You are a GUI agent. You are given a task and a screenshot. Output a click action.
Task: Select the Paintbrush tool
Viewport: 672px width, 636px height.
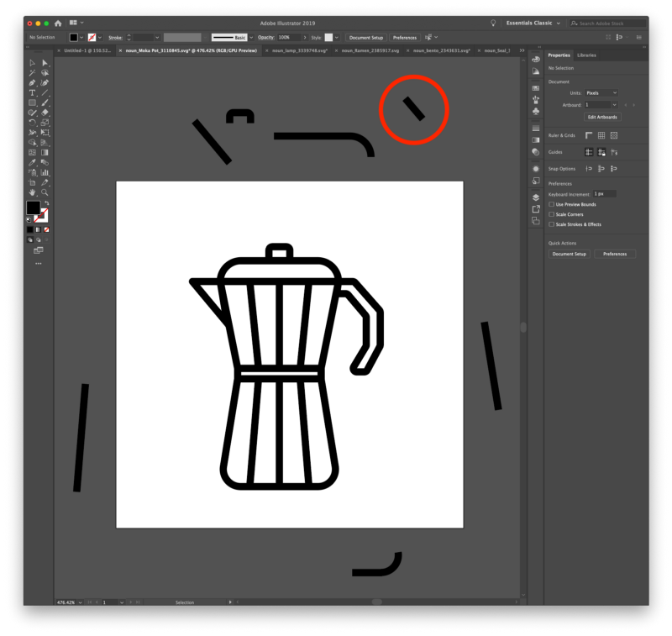click(x=45, y=102)
